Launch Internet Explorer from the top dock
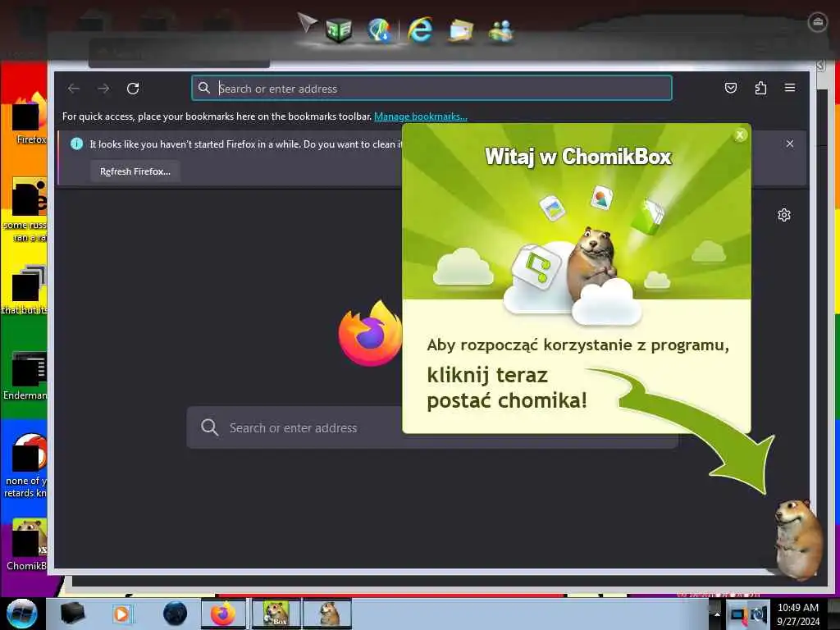The height and width of the screenshot is (630, 840). [x=420, y=30]
